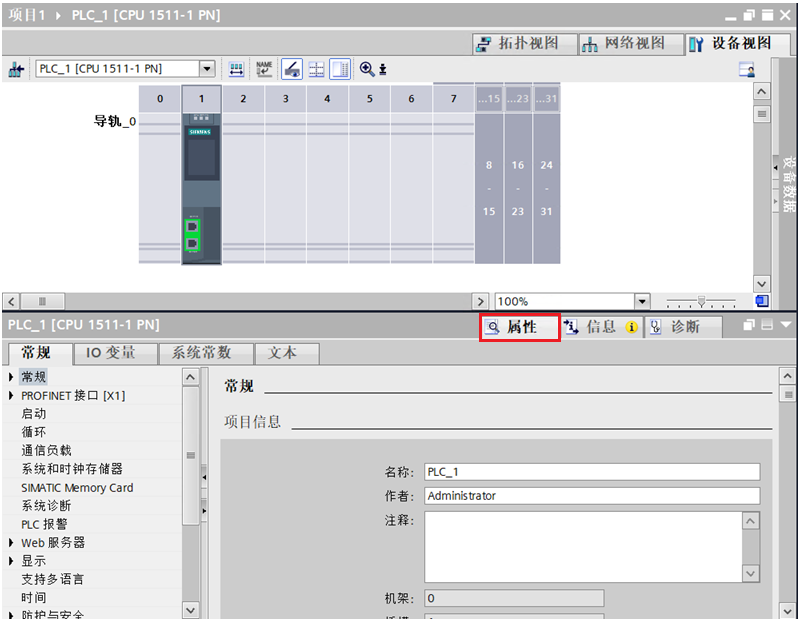Click the 机架 field showing 0
The image size is (799, 619).
coord(514,598)
